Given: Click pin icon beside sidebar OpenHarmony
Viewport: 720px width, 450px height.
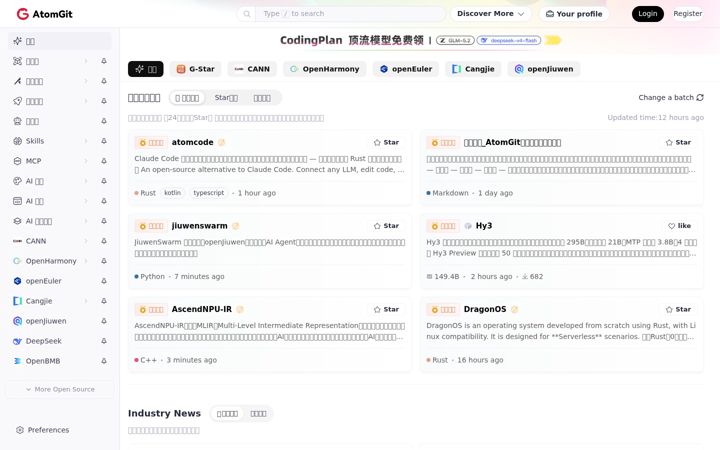Looking at the screenshot, I should 104,261.
